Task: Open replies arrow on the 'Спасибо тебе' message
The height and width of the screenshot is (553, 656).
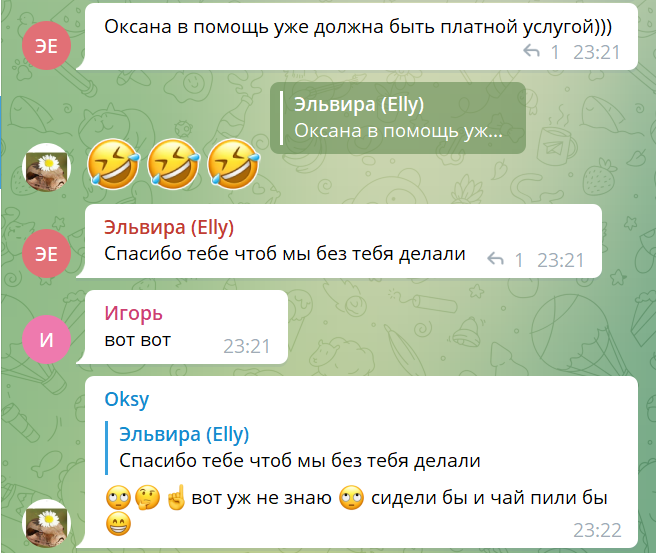Action: coord(495,259)
